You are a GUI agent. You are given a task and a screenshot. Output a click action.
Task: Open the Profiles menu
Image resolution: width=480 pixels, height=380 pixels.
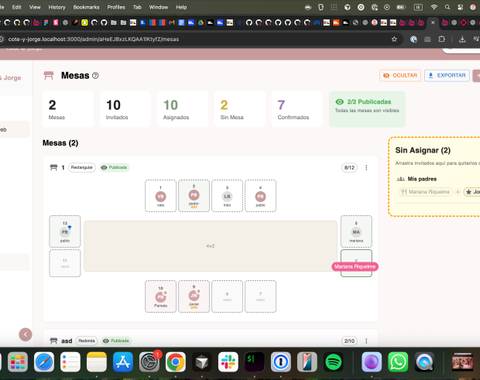pos(116,7)
